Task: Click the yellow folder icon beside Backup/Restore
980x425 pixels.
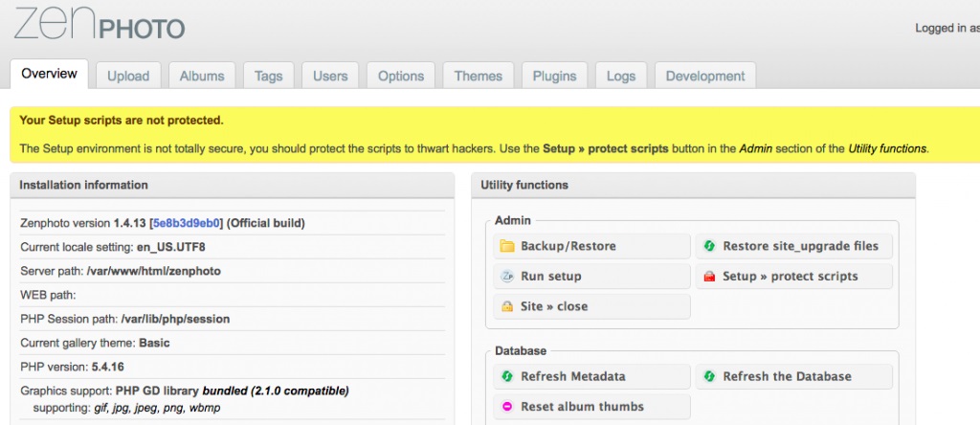Action: pyautogui.click(x=507, y=246)
